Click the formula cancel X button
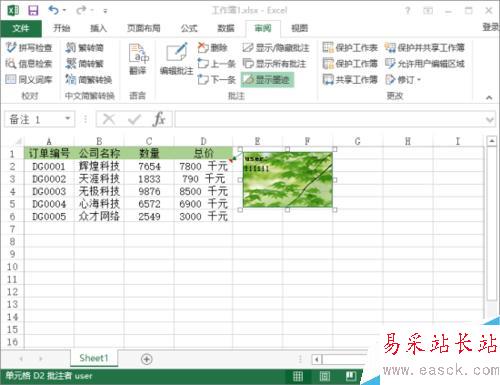This screenshot has height=385, width=500. (109, 119)
